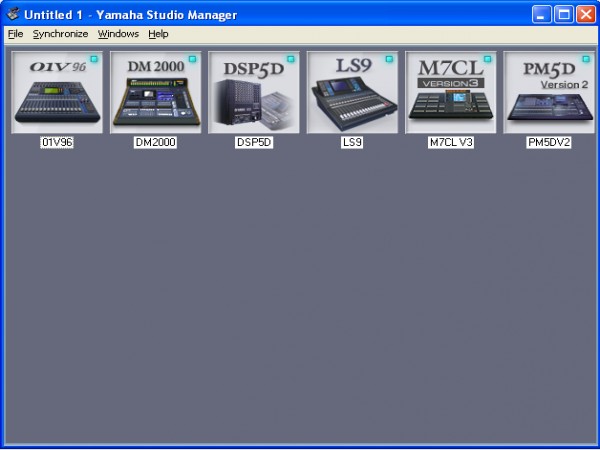600x450 pixels.
Task: Open the Windows menu
Action: point(118,34)
